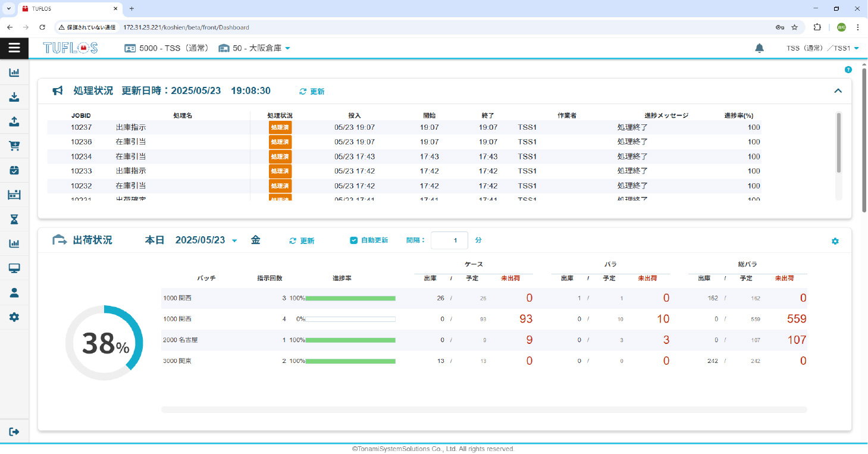Open the TSS（通常）／TSS1 user dropdown
Screen dimensions: 868x454
click(x=823, y=48)
